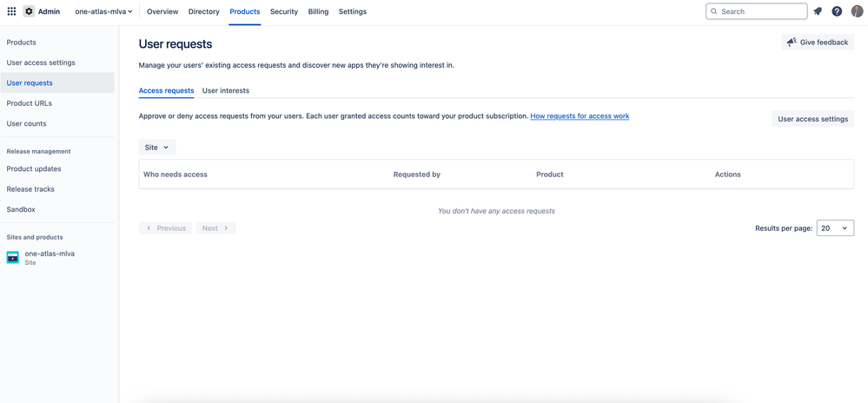Screen dimensions: 868x403
Task: Click the User requests page heading
Action: pos(176,44)
